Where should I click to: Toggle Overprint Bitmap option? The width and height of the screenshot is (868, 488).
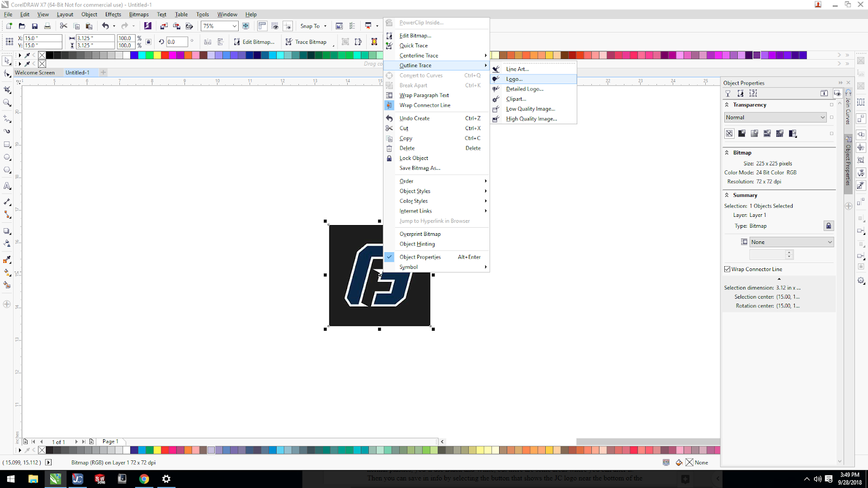[x=436, y=234]
